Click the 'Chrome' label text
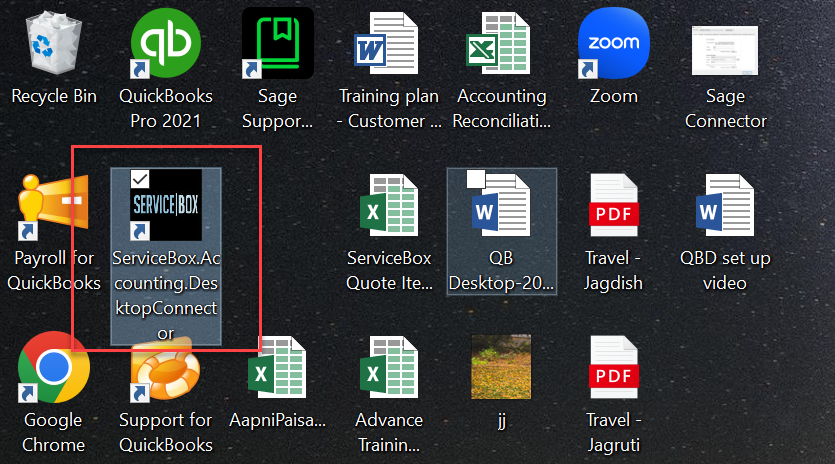835x464 pixels. [53, 445]
